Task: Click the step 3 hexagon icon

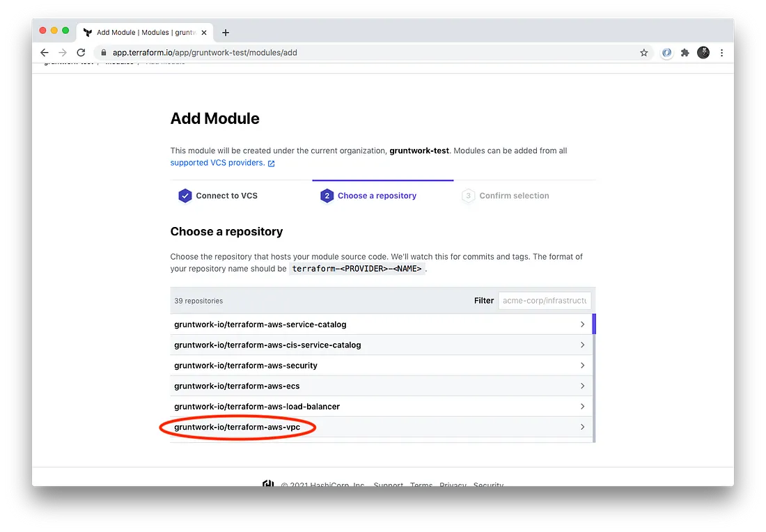Action: point(468,196)
